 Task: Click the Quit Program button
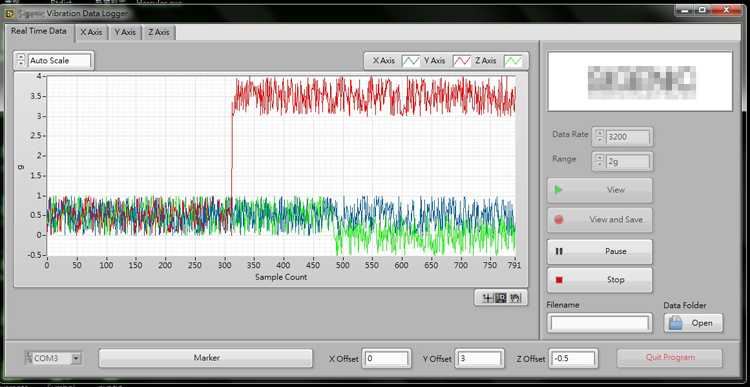coord(669,357)
